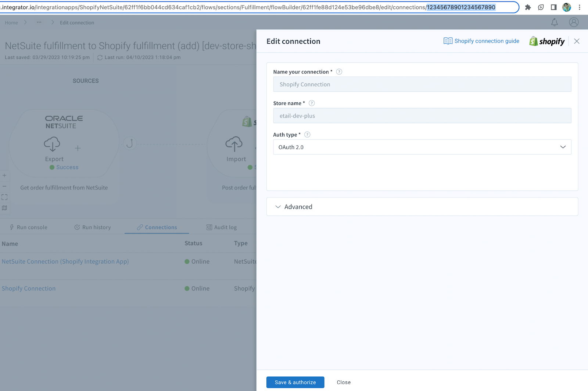Zoom out the flow canvas

point(4,187)
